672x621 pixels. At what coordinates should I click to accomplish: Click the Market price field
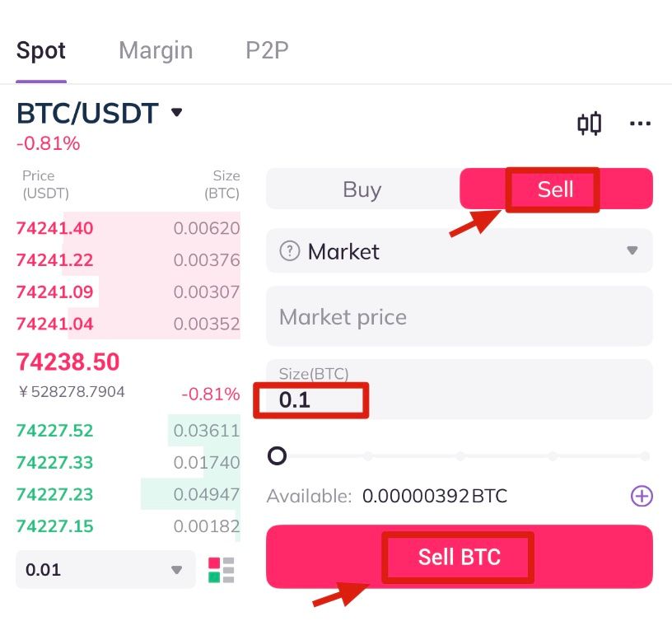(459, 317)
